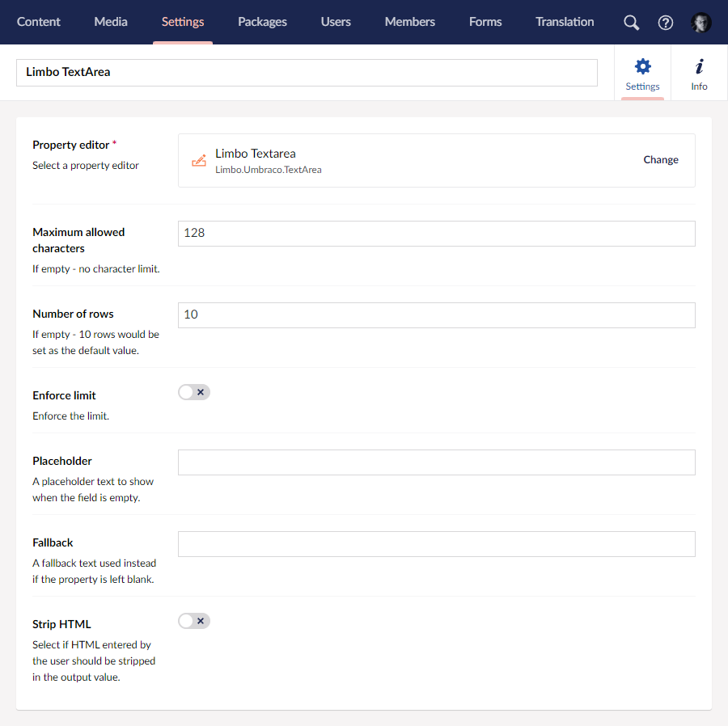Toggle the Enforce limit switch
Viewport: 728px width, 726px height.
pos(194,392)
